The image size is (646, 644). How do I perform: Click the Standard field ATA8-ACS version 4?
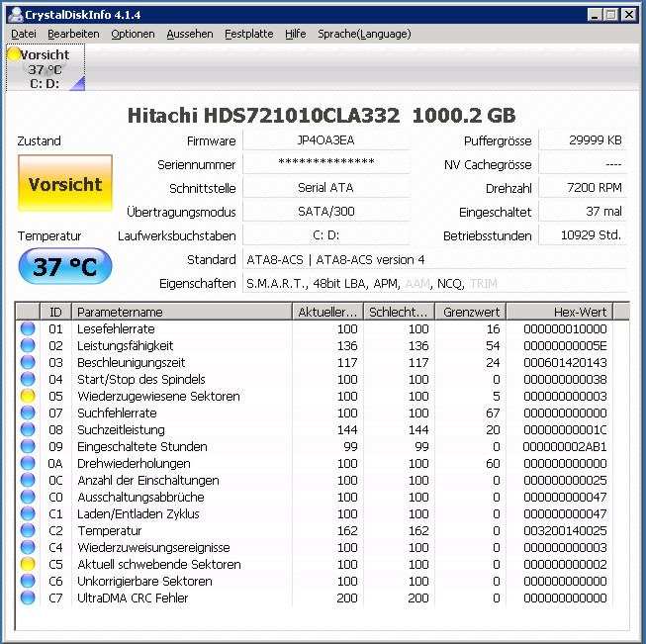coord(434,259)
